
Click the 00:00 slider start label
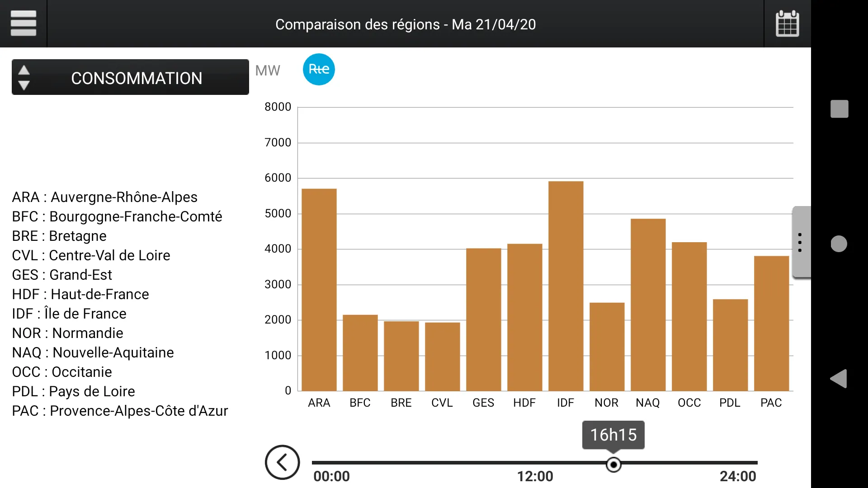pos(331,476)
